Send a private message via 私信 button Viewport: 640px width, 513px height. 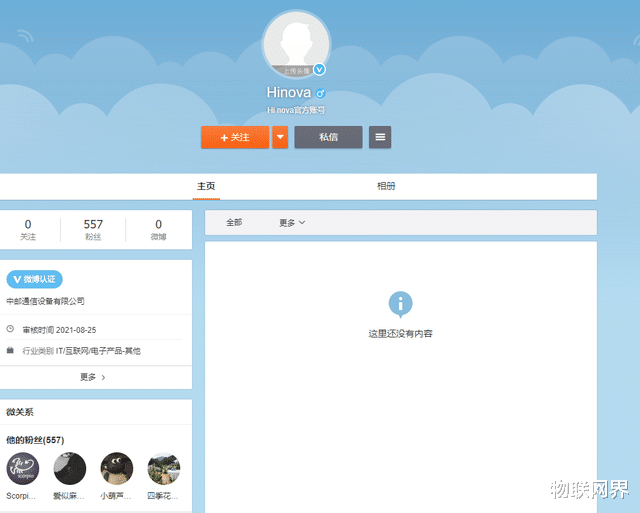(x=329, y=137)
